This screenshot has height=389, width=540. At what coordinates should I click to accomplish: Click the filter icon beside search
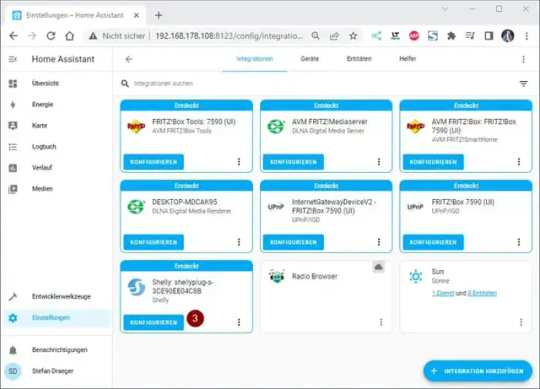pos(523,84)
